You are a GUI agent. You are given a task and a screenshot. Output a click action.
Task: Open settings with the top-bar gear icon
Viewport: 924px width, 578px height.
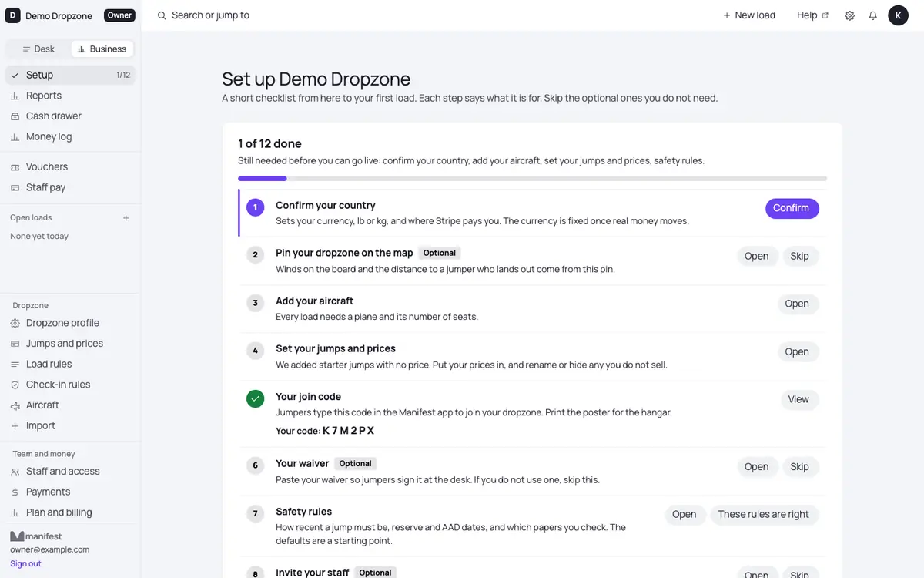(x=850, y=15)
